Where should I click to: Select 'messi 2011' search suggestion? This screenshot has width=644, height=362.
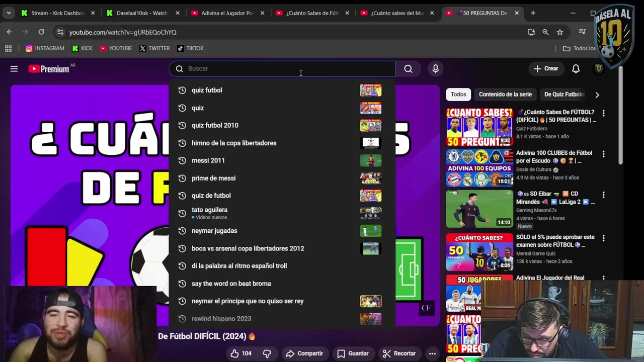click(282, 160)
